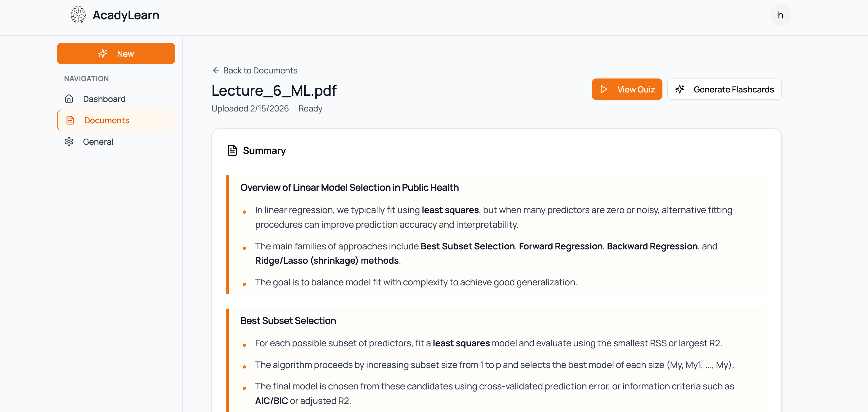Click the Ready status label
Image resolution: width=868 pixels, height=412 pixels.
(x=310, y=108)
